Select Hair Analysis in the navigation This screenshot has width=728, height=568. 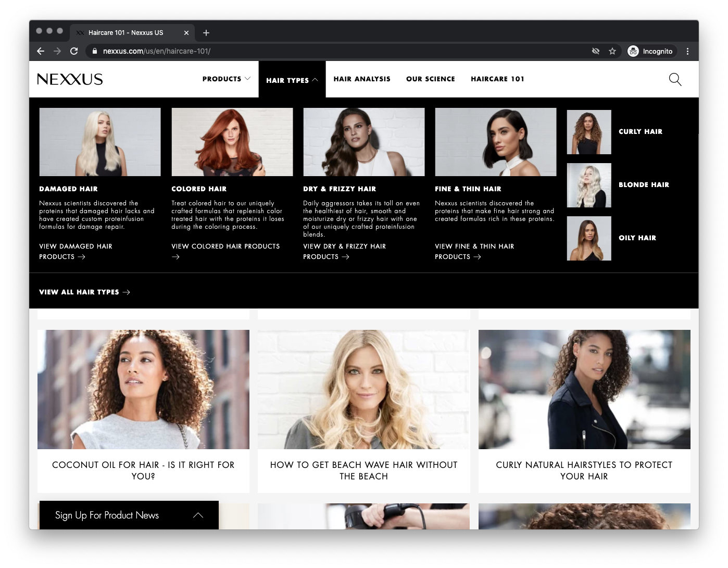click(362, 79)
